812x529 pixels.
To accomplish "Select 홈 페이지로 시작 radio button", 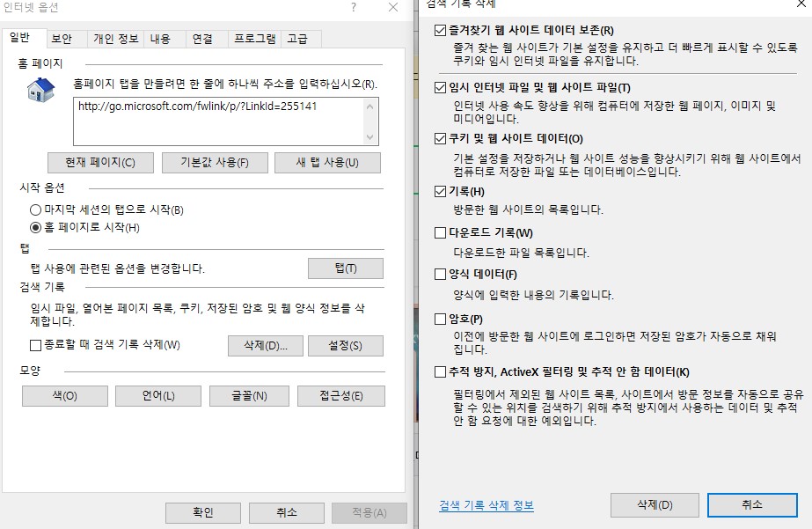I will point(35,227).
